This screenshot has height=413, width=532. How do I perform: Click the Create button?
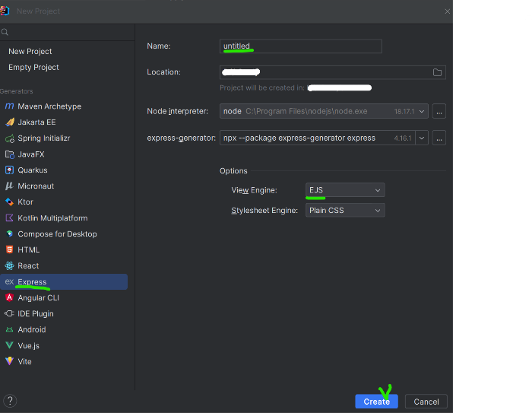coord(377,402)
